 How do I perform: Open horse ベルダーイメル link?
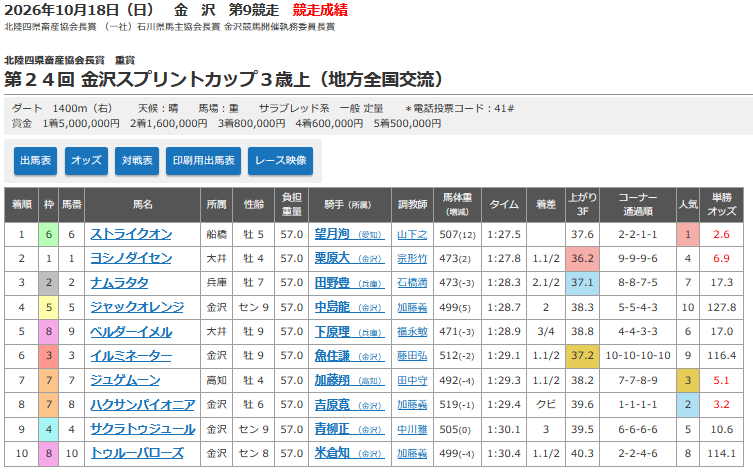pos(131,331)
